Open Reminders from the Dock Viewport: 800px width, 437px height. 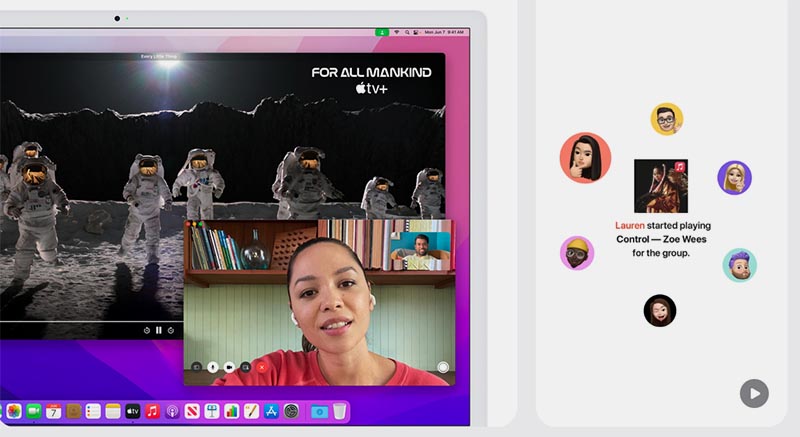tap(93, 411)
